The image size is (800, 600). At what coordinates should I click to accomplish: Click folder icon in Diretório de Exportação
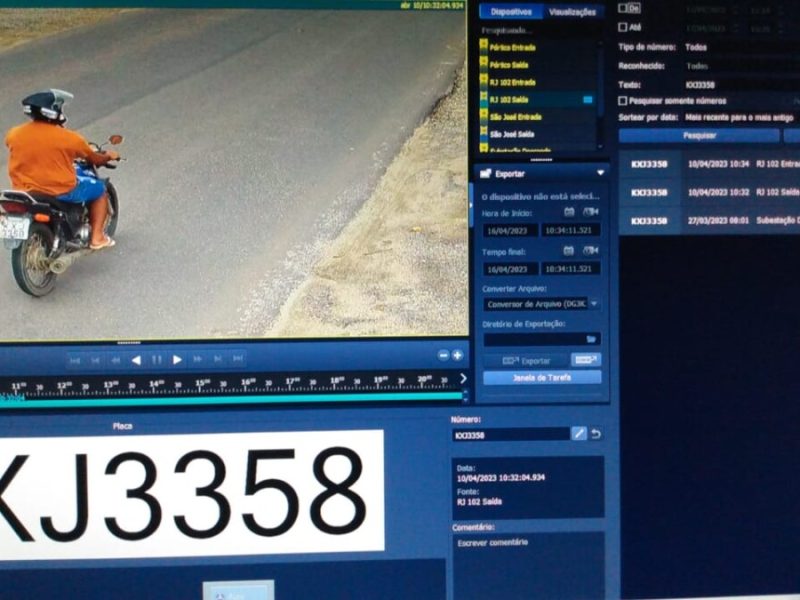click(591, 339)
